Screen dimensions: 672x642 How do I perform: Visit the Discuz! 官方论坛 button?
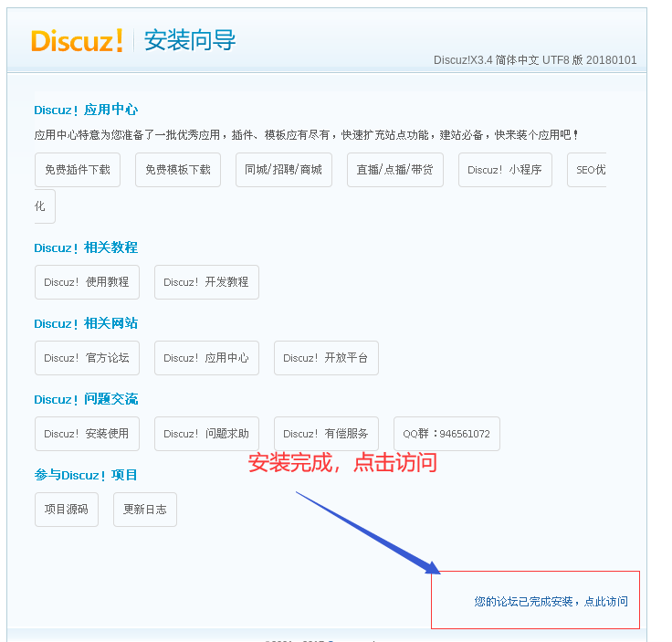[x=87, y=358]
